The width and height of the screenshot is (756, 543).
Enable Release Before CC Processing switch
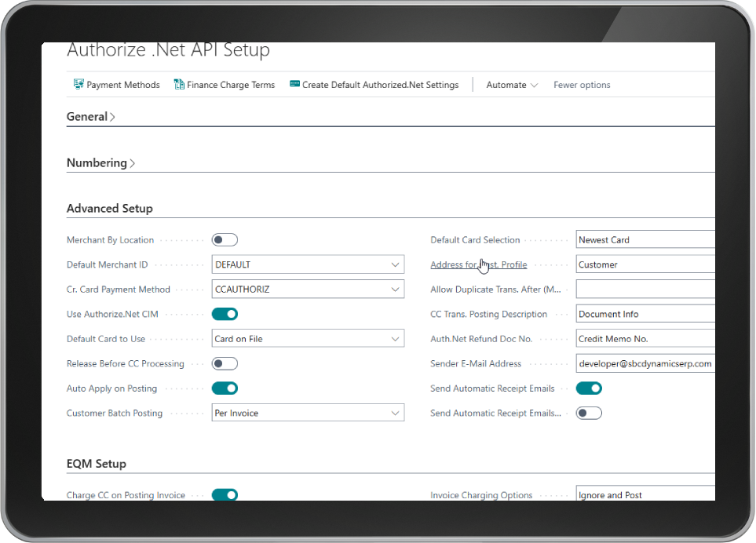tap(225, 363)
